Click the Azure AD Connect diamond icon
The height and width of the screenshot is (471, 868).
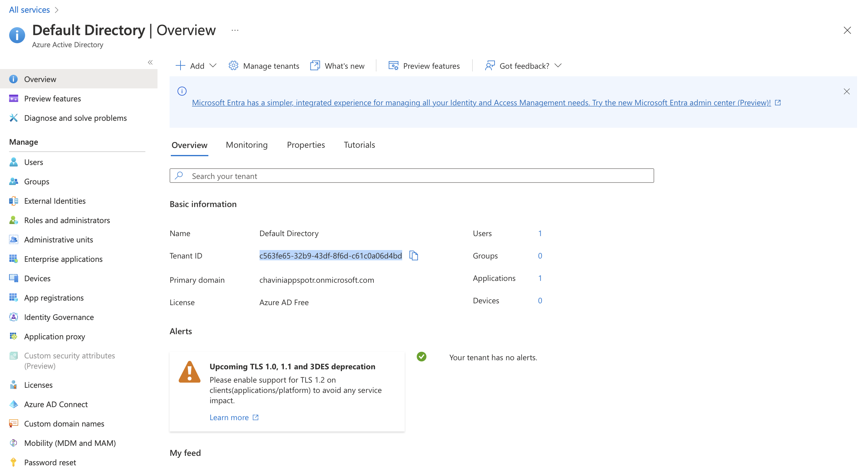[14, 404]
